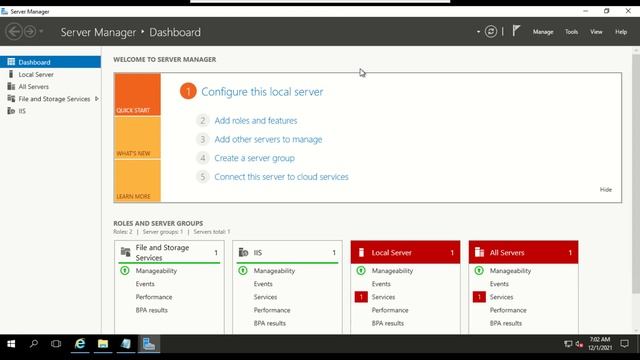Open navigation history dropdown arrow
This screenshot has width=640, height=360.
click(41, 31)
